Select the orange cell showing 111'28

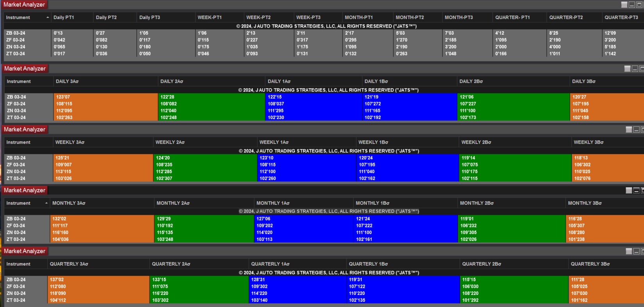(607, 280)
